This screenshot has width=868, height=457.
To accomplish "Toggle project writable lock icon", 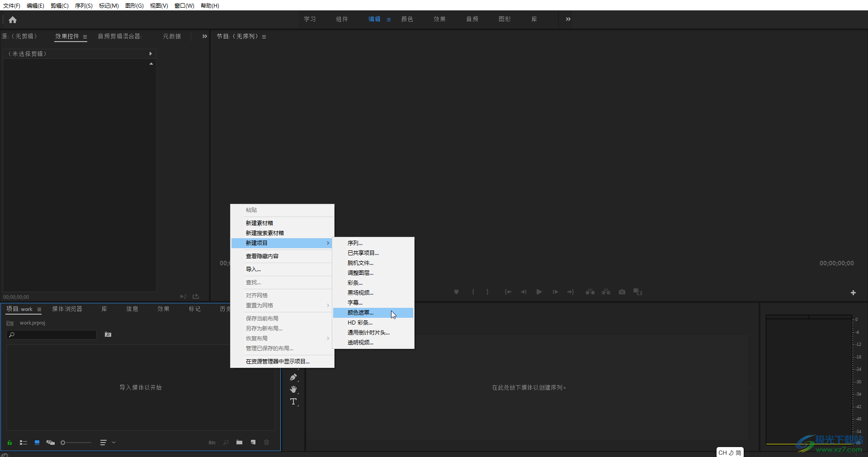I will [9, 443].
